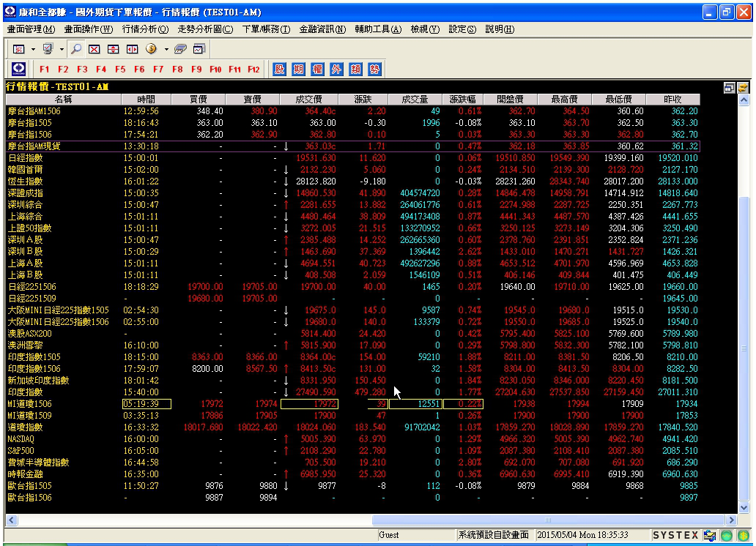Screen dimensions: 756x546
Task: Click the first page layout toolbar icon
Action: point(19,49)
